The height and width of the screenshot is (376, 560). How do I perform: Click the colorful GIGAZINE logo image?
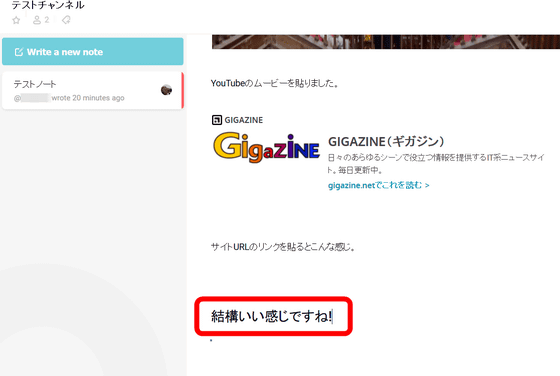coord(266,148)
